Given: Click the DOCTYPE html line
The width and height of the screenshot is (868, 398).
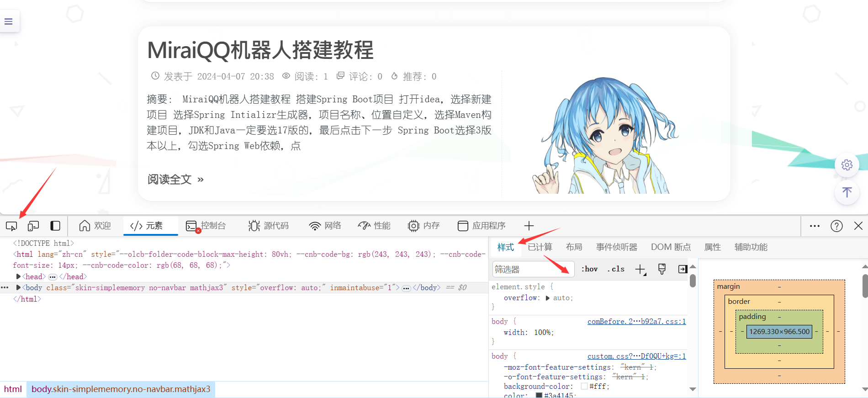Looking at the screenshot, I should [43, 244].
